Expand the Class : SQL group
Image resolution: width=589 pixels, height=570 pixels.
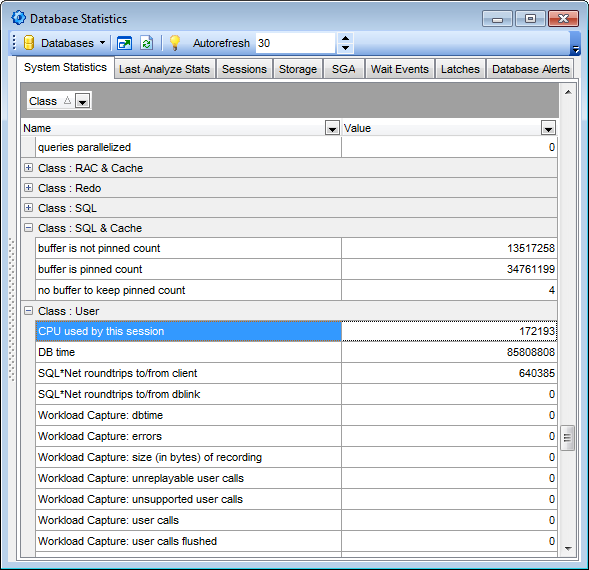tap(29, 207)
